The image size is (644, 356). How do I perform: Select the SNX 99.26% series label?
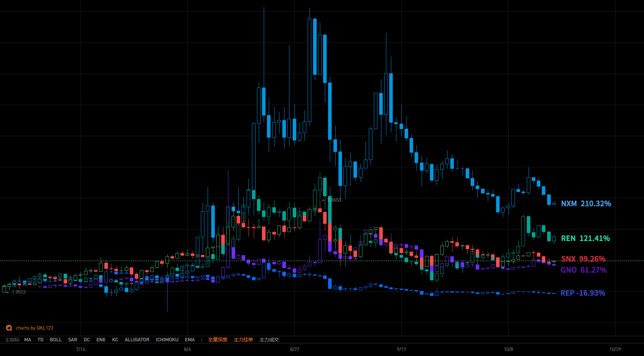coord(583,259)
